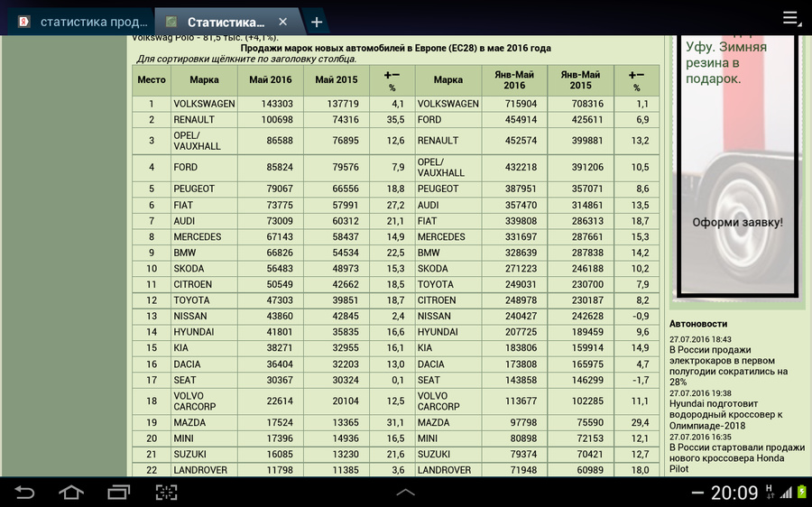812x507 pixels.
Task: Select the value 71948
Action: pos(523,470)
